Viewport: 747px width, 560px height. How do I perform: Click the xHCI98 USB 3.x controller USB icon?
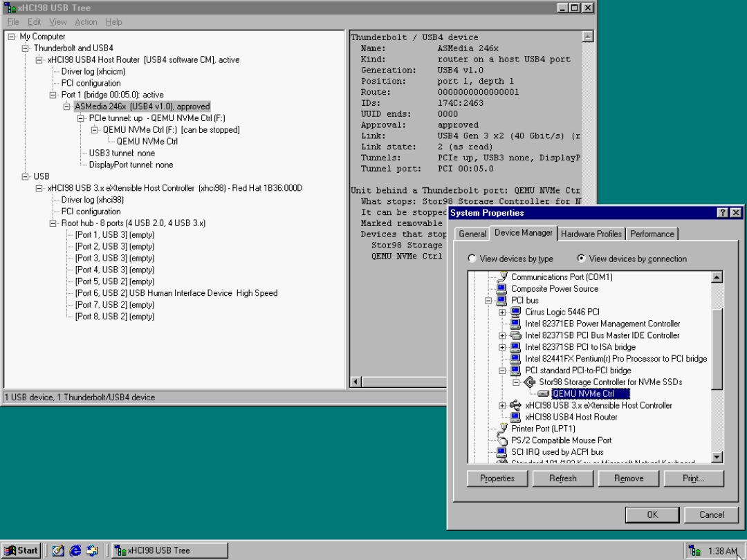515,405
